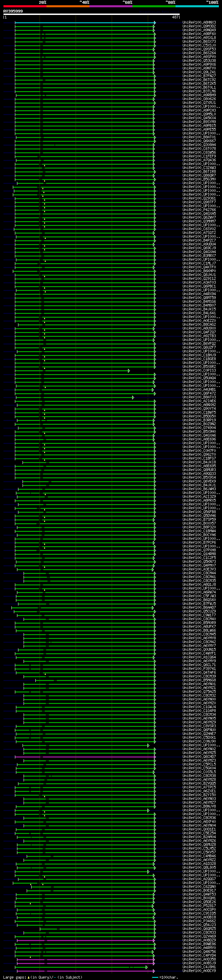Click the orange ~40% identity legend bar
Image resolution: width=222 pixels, height=980 pixels.
[68, 6]
